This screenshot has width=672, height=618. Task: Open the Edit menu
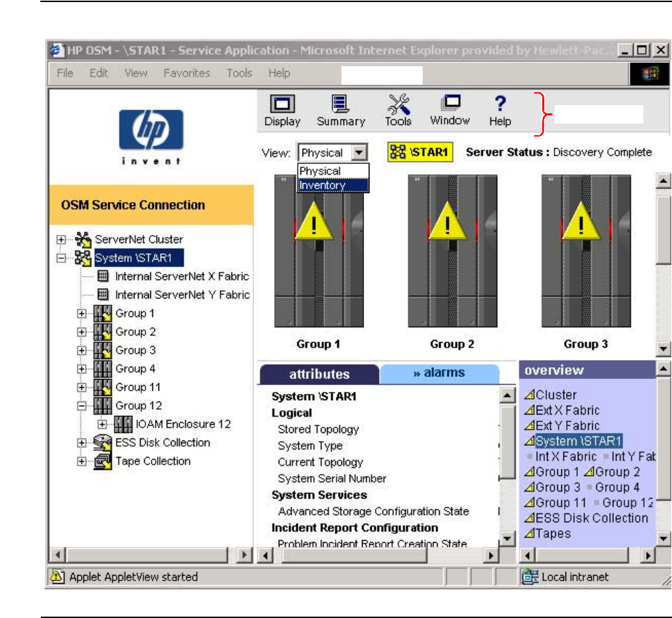[98, 73]
